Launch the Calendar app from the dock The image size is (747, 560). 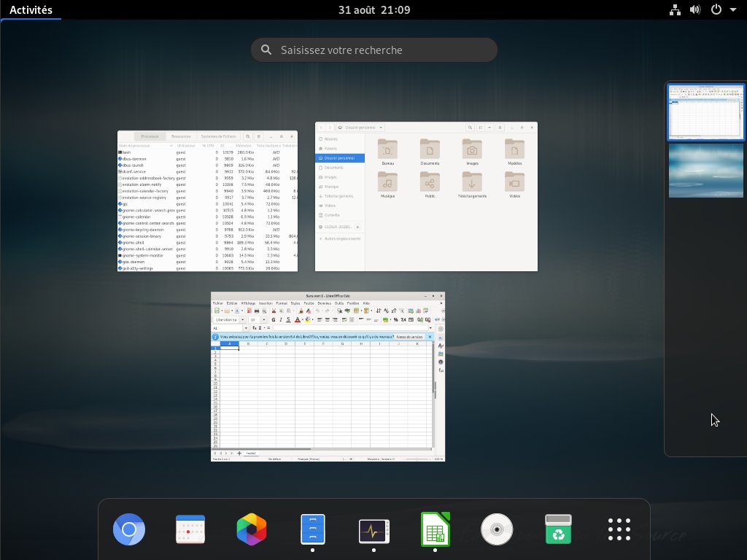click(x=190, y=529)
